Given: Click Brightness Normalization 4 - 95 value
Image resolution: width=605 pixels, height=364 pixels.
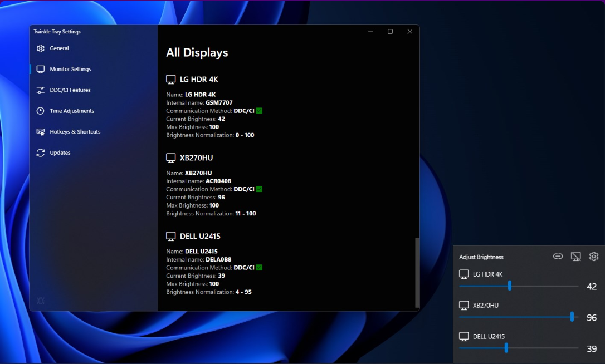Looking at the screenshot, I should pos(243,292).
